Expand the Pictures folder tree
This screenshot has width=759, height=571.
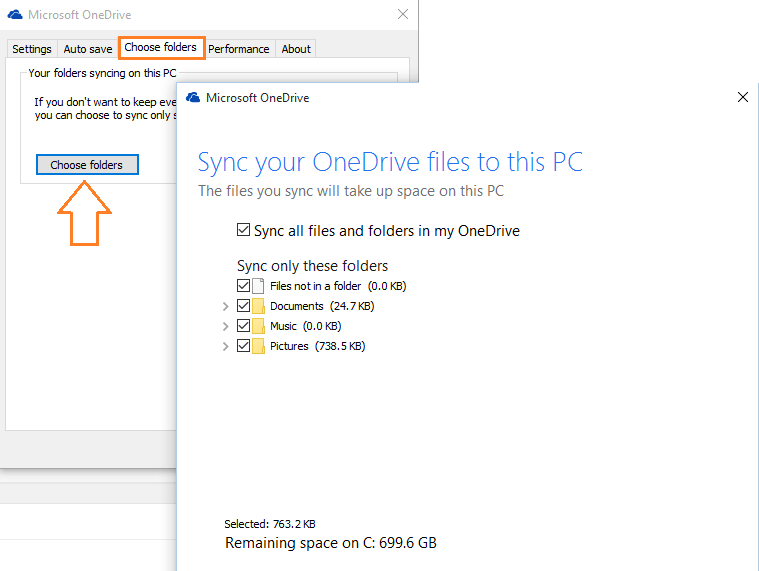pos(226,346)
